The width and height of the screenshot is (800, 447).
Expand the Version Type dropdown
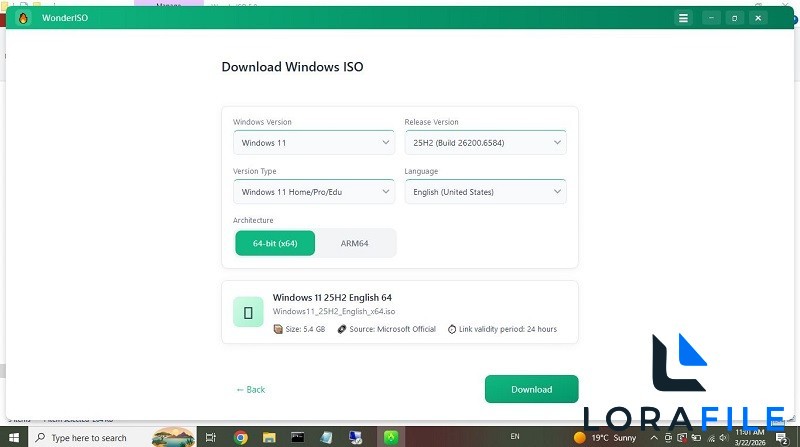[314, 191]
